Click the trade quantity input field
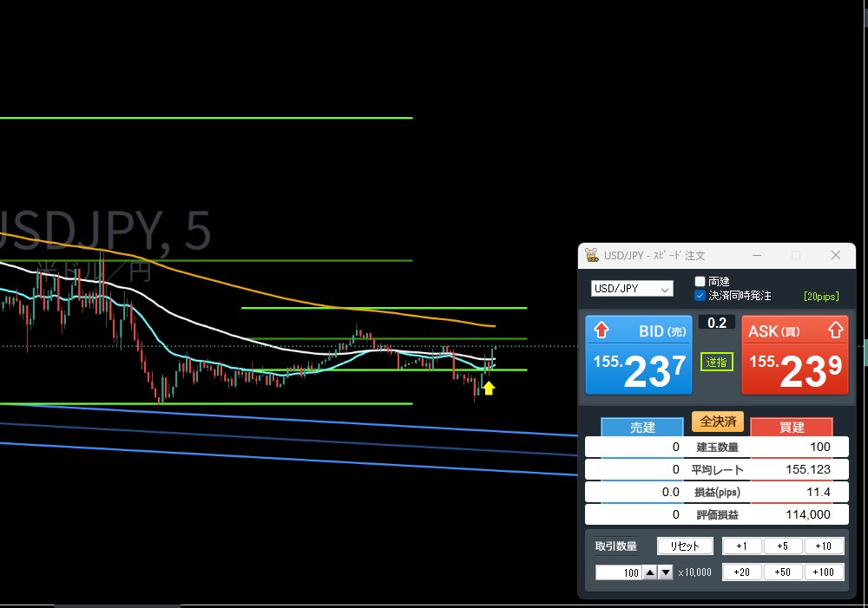868x608 pixels. (618, 572)
